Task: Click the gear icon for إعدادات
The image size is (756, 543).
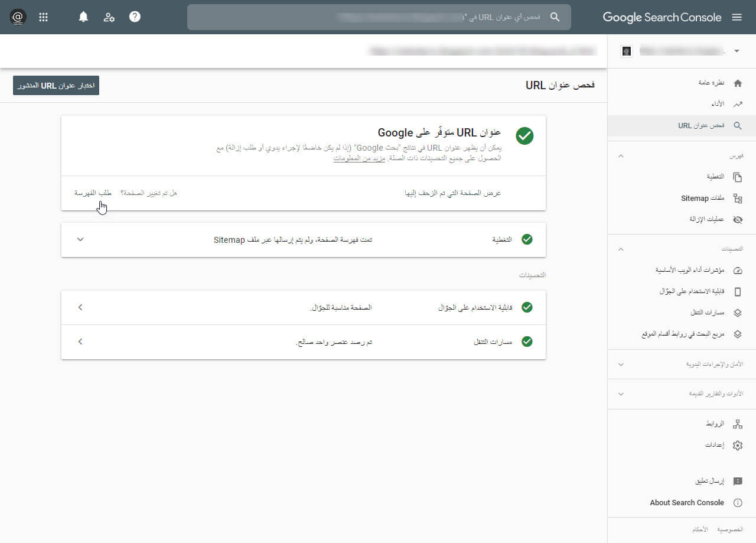Action: point(737,446)
